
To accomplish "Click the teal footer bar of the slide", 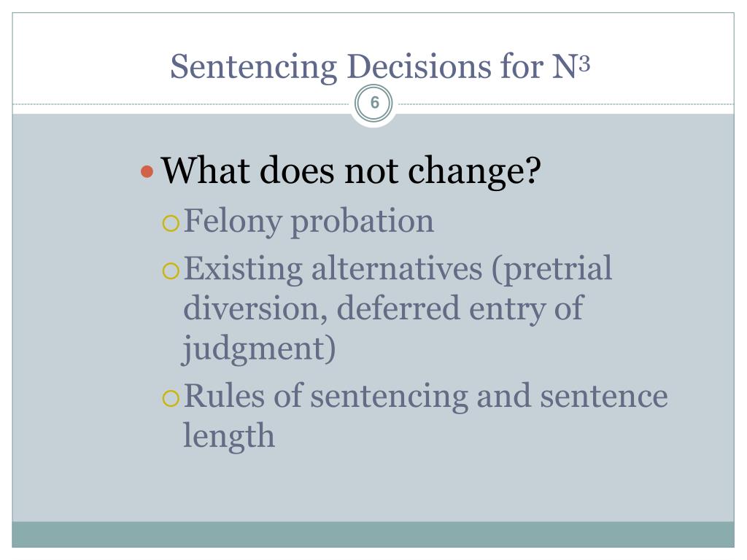I will click(373, 534).
